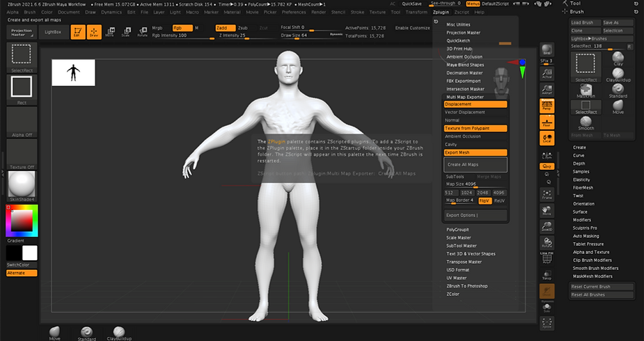Open the Preferences menu

(x=294, y=13)
